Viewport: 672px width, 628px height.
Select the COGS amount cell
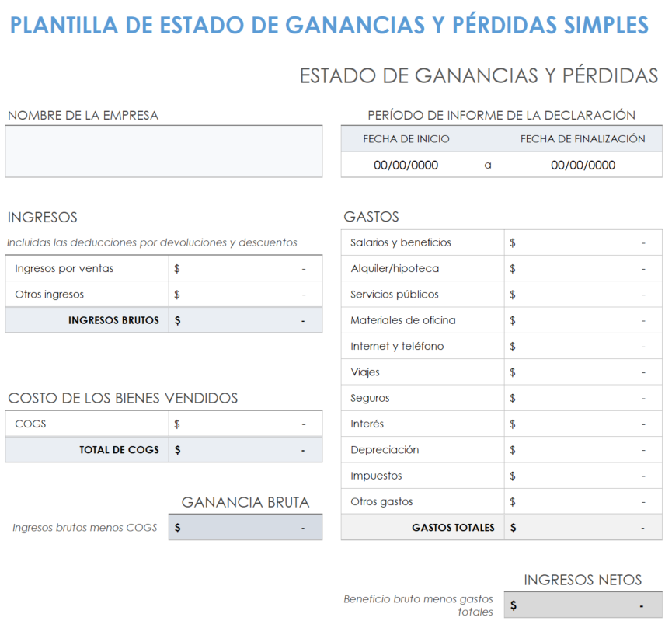click(x=245, y=424)
